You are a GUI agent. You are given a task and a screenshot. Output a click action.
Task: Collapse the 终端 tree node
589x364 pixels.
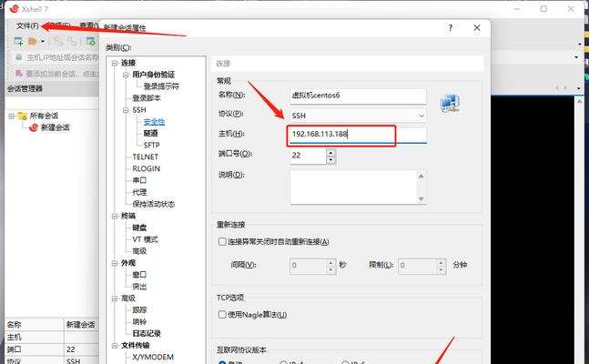coord(115,216)
